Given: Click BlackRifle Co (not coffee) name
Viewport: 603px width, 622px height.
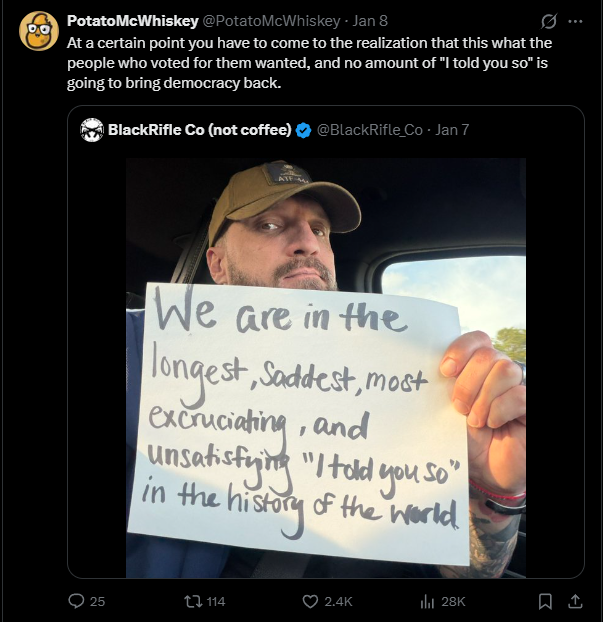Looking at the screenshot, I should click(x=200, y=130).
